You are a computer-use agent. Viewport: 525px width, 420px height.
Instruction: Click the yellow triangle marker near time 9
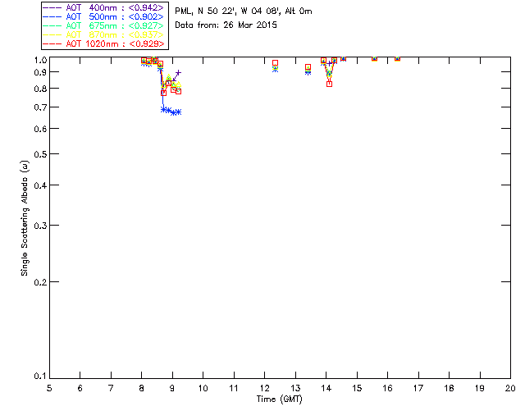(169, 77)
